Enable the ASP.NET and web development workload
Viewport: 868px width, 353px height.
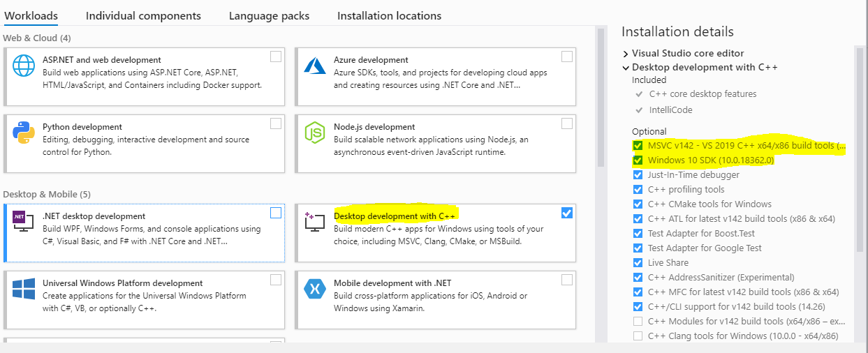click(276, 57)
